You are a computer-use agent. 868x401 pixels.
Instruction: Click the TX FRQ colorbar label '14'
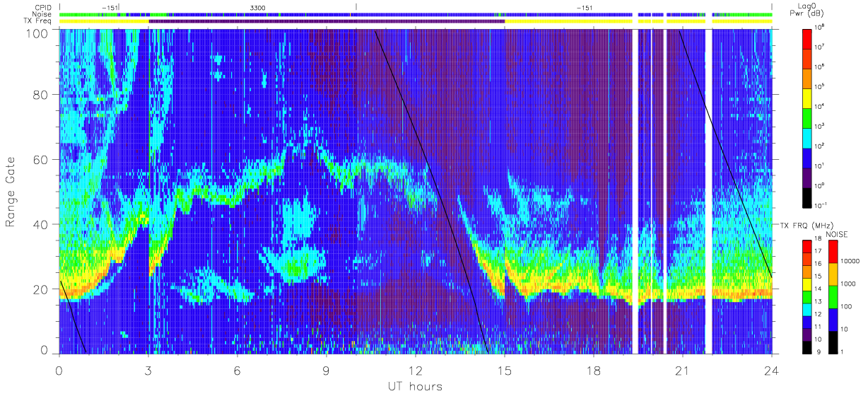pyautogui.click(x=819, y=289)
